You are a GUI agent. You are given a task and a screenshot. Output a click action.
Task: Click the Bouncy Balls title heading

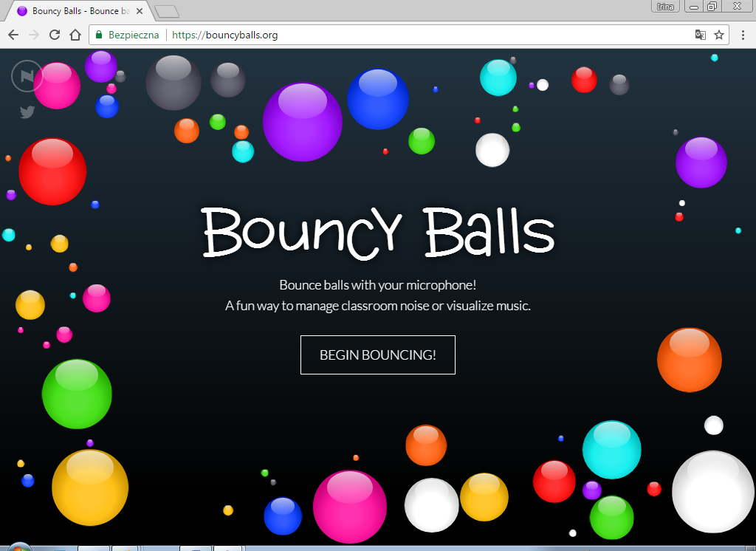(x=378, y=233)
